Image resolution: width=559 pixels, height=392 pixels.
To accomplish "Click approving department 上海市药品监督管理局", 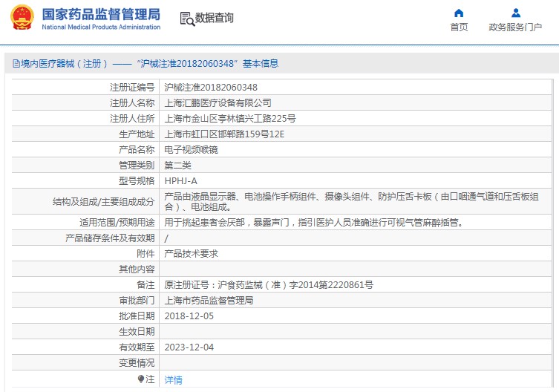I will pyautogui.click(x=209, y=301).
